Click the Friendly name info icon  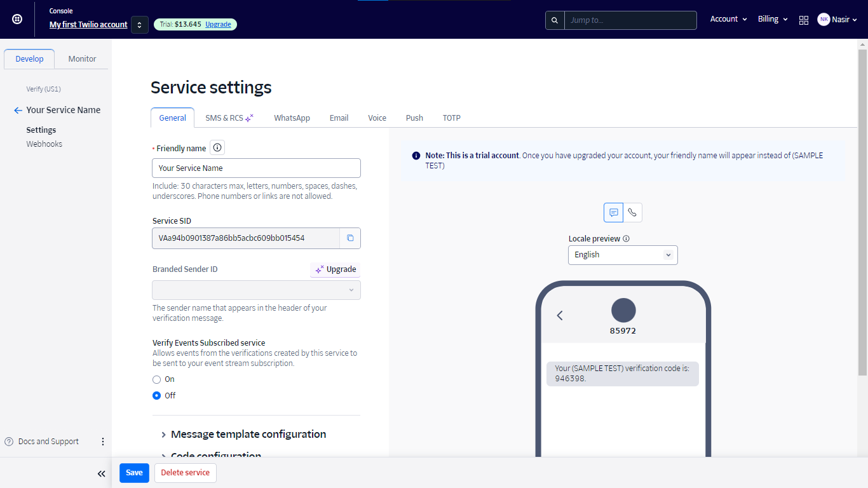[217, 148]
